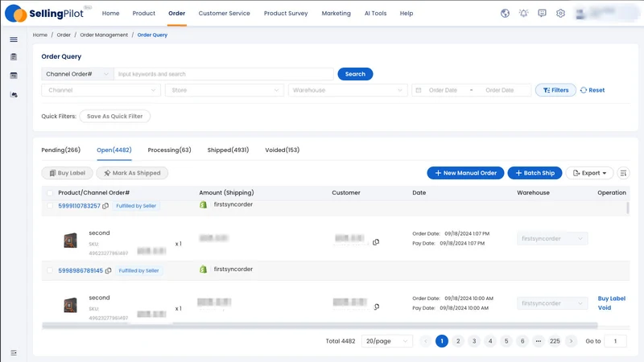Screen dimensions: 644x362
Task: Check order 5998986789145 checkbox
Action: coord(50,270)
